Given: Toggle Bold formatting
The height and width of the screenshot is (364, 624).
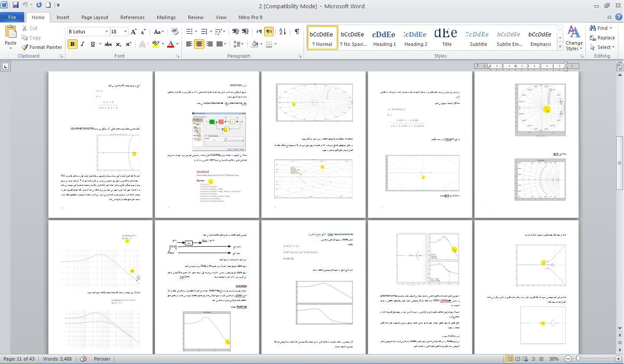Looking at the screenshot, I should coord(72,44).
